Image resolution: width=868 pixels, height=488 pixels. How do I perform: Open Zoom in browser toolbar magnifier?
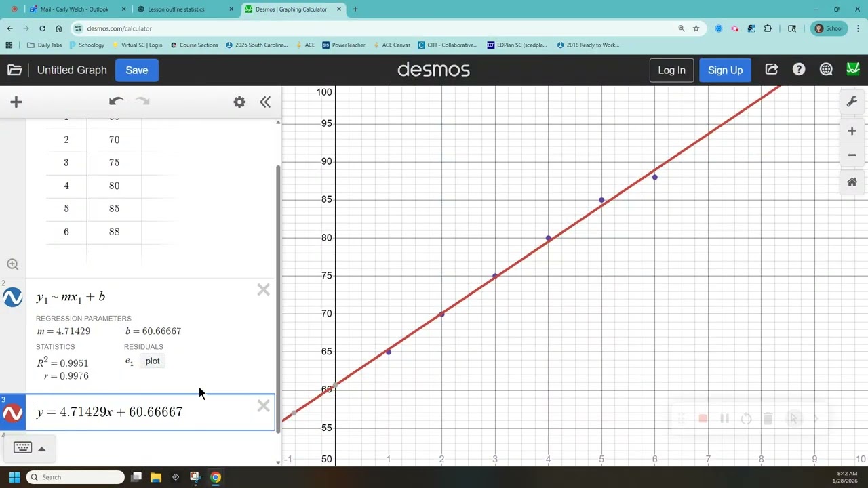pyautogui.click(x=682, y=28)
